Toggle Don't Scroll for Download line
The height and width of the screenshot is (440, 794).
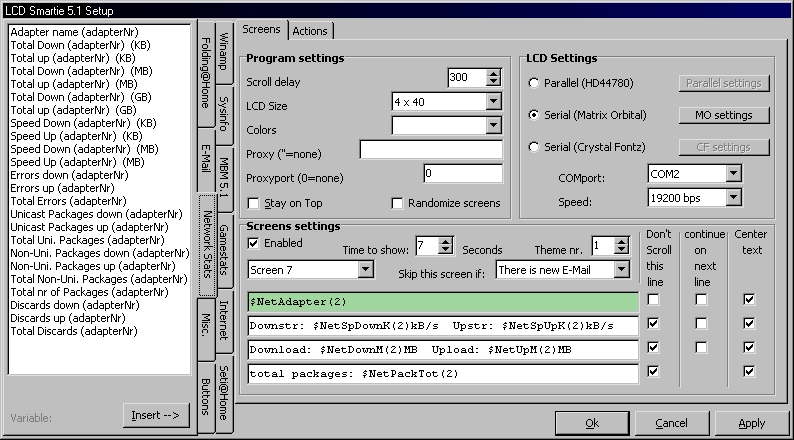tap(654, 347)
